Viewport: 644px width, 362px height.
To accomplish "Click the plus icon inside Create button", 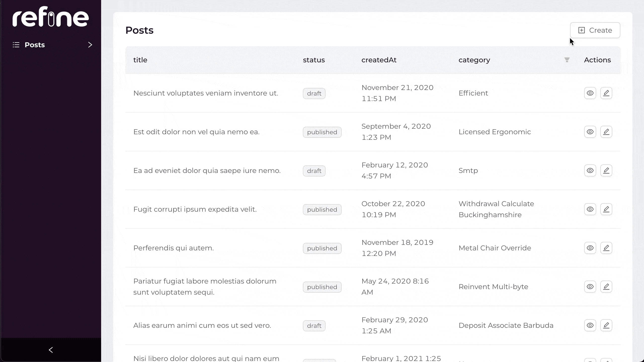I will click(581, 30).
